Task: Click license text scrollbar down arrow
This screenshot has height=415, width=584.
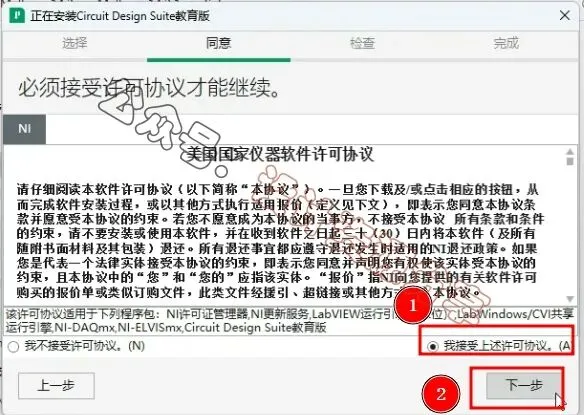Action: (x=570, y=299)
